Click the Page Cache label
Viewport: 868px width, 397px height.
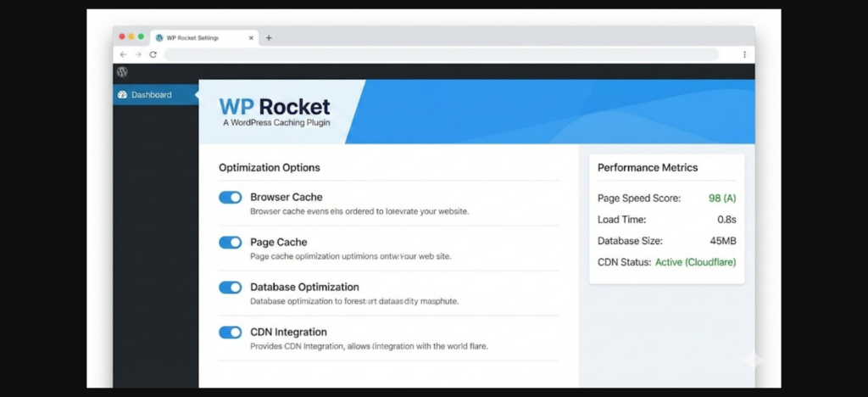coord(278,242)
